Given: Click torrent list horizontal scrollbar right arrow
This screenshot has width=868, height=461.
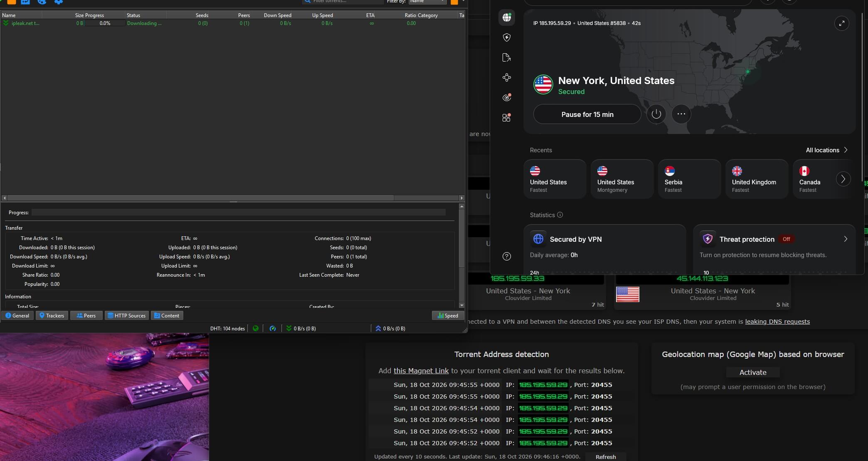Looking at the screenshot, I should (x=461, y=198).
